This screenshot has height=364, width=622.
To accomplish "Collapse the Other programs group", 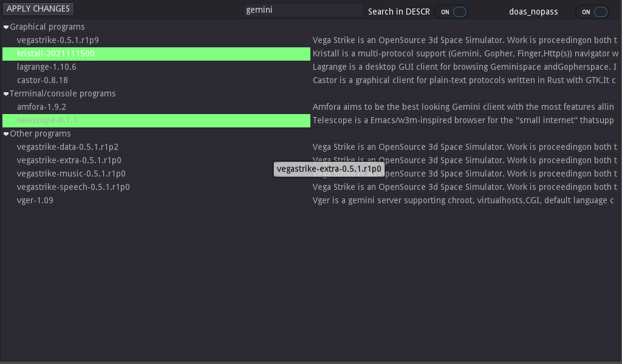I will 6,134.
